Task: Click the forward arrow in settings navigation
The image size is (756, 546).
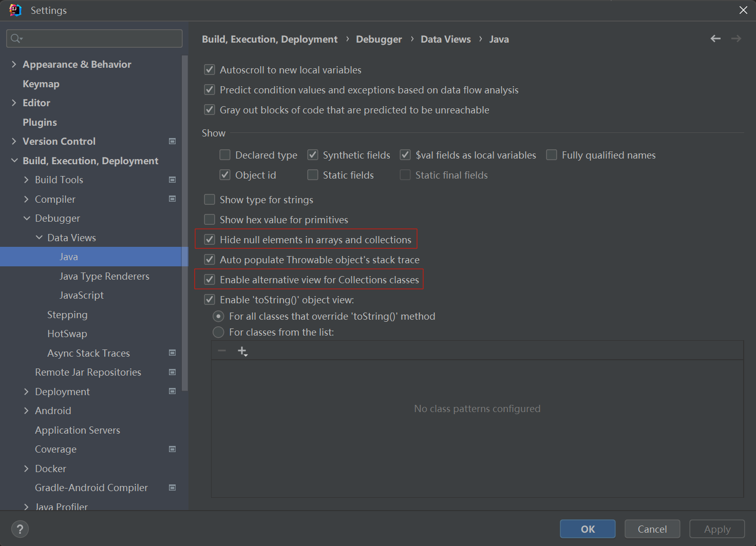Action: coord(736,38)
